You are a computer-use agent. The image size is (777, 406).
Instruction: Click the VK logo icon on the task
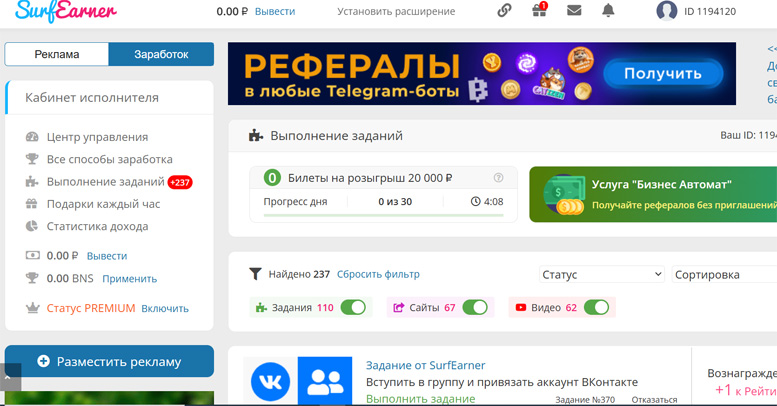(270, 382)
